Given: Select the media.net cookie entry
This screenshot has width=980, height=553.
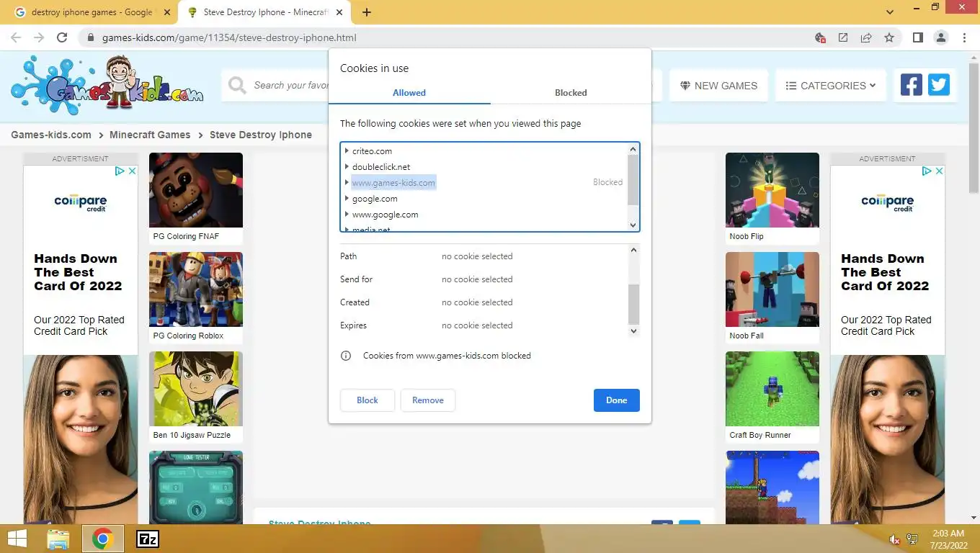Looking at the screenshot, I should [371, 230].
